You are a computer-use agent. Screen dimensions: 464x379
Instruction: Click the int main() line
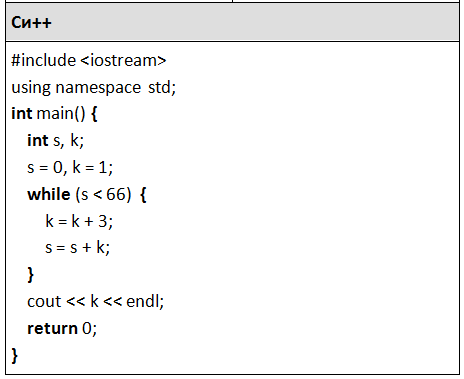(54, 113)
